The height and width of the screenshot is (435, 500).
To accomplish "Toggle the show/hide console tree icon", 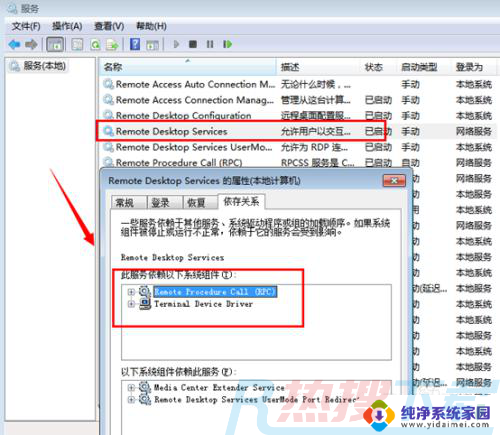I will [55, 44].
